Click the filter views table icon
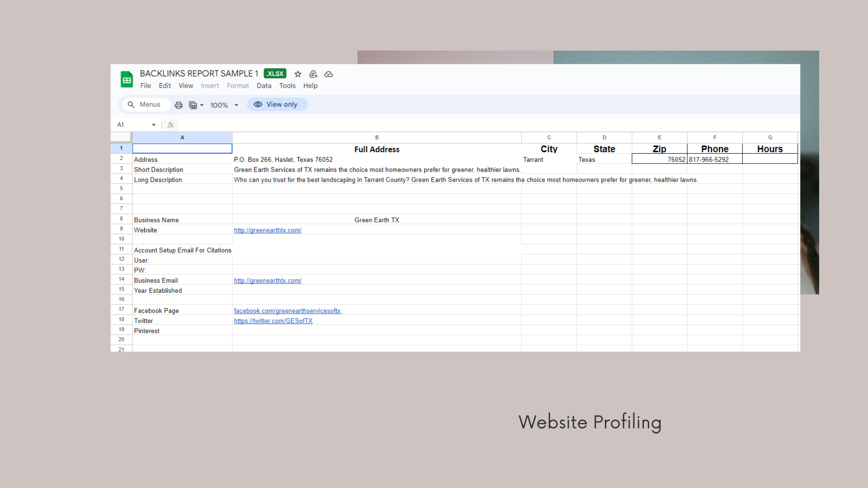Viewport: 868px width, 488px height. 193,105
